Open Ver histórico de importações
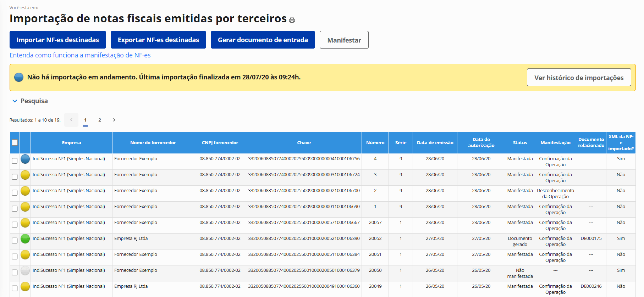This screenshot has width=644, height=297. point(579,78)
